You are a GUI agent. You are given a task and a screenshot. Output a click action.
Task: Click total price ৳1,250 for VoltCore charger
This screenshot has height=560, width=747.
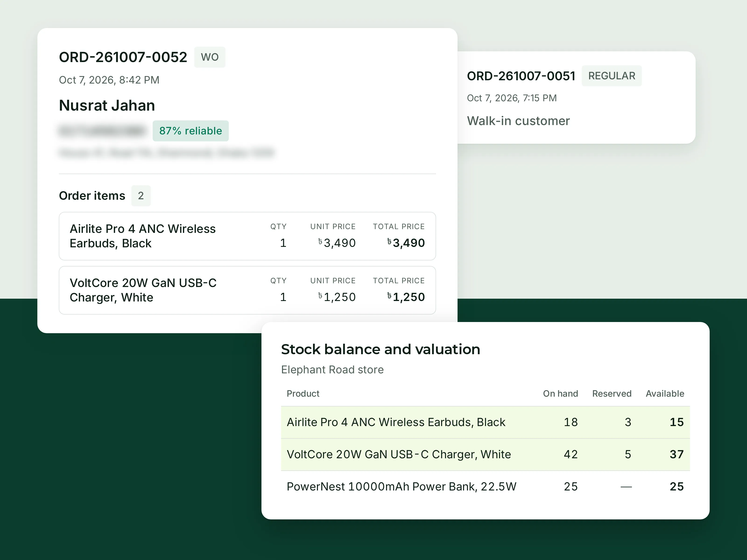click(x=405, y=297)
